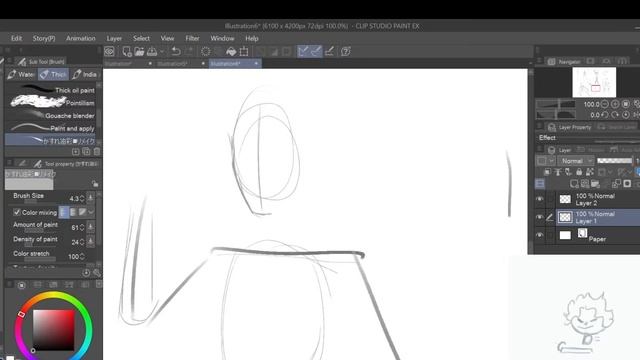Click the tool property lock icon
This screenshot has width=640, height=360.
pyautogui.click(x=95, y=184)
